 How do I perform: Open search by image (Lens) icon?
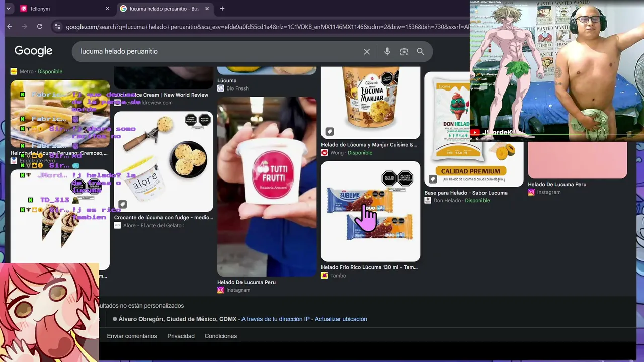(404, 52)
